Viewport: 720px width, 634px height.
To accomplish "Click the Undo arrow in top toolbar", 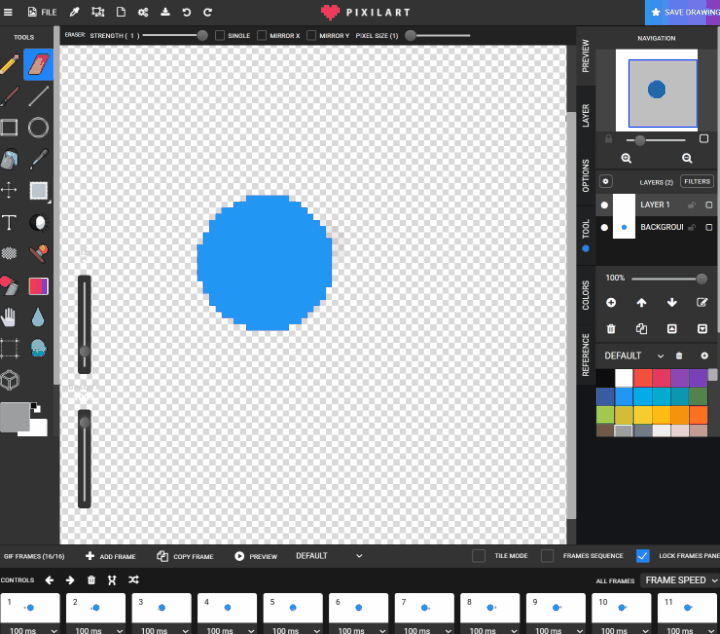I will tap(186, 12).
